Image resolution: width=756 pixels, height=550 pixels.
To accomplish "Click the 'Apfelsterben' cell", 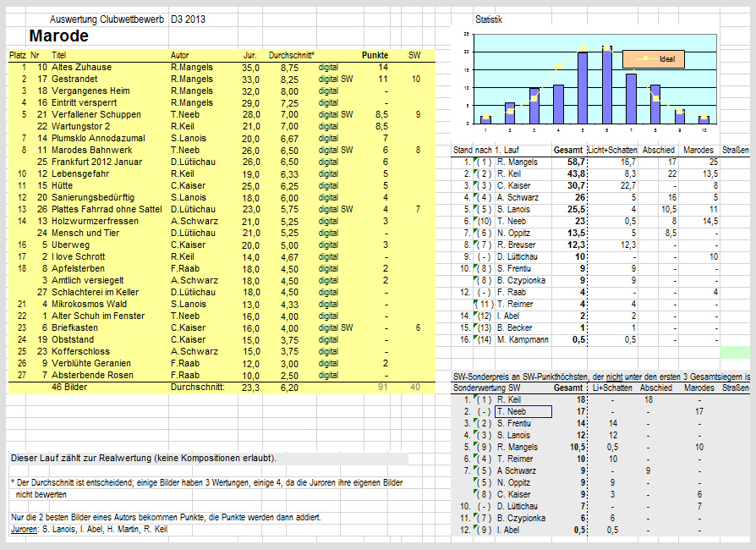I will 78,268.
